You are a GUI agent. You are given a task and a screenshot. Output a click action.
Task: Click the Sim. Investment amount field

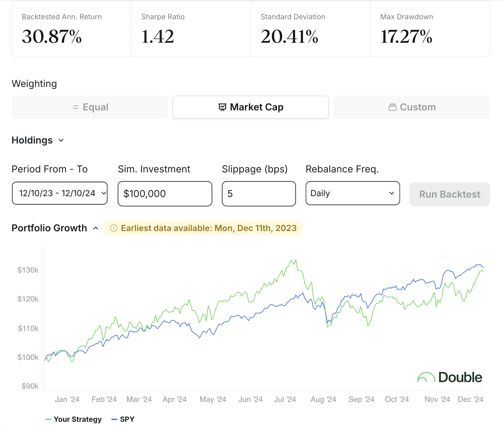point(165,194)
